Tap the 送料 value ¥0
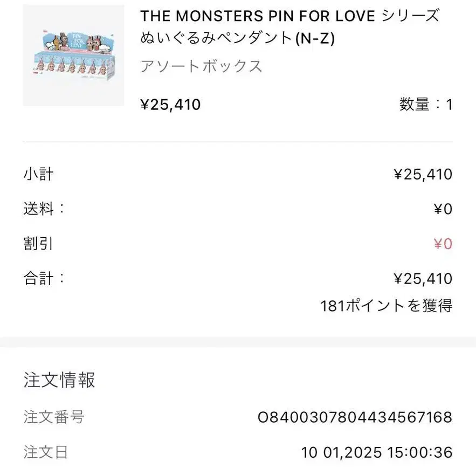Screen dimensions: 476x476 tap(443, 209)
